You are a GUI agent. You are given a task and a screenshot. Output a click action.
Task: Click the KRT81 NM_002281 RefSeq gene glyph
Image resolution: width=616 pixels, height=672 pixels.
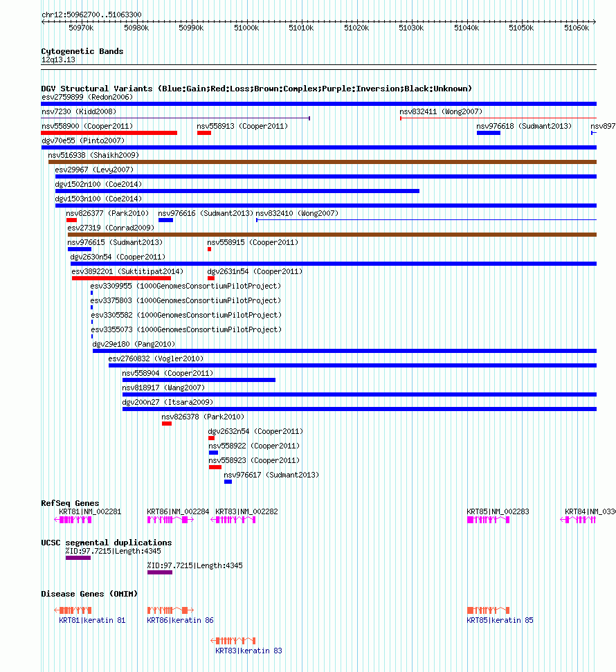click(x=73, y=520)
